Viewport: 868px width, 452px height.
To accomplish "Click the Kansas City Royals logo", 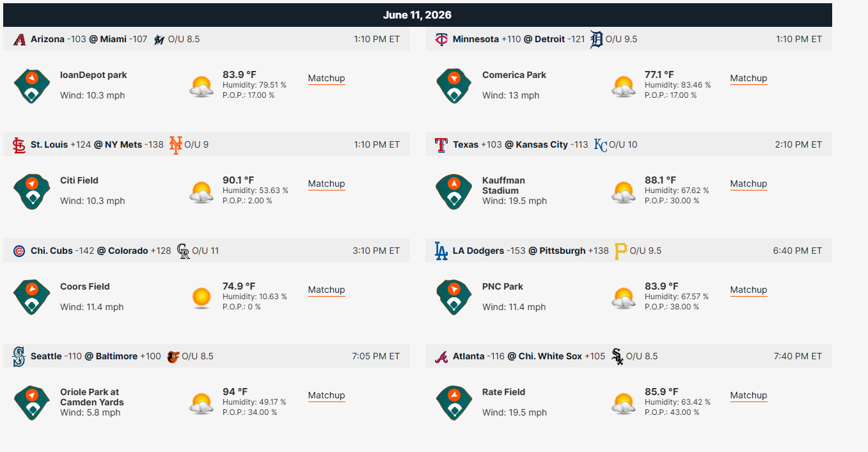I will [x=600, y=145].
